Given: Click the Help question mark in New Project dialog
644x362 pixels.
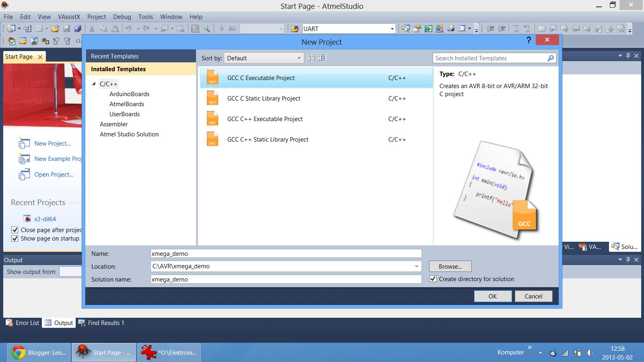Looking at the screenshot, I should tap(529, 40).
